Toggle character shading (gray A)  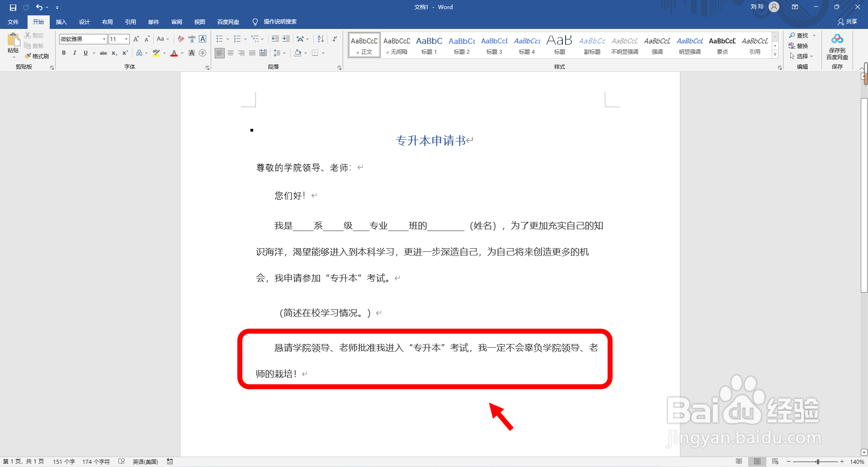click(x=192, y=53)
